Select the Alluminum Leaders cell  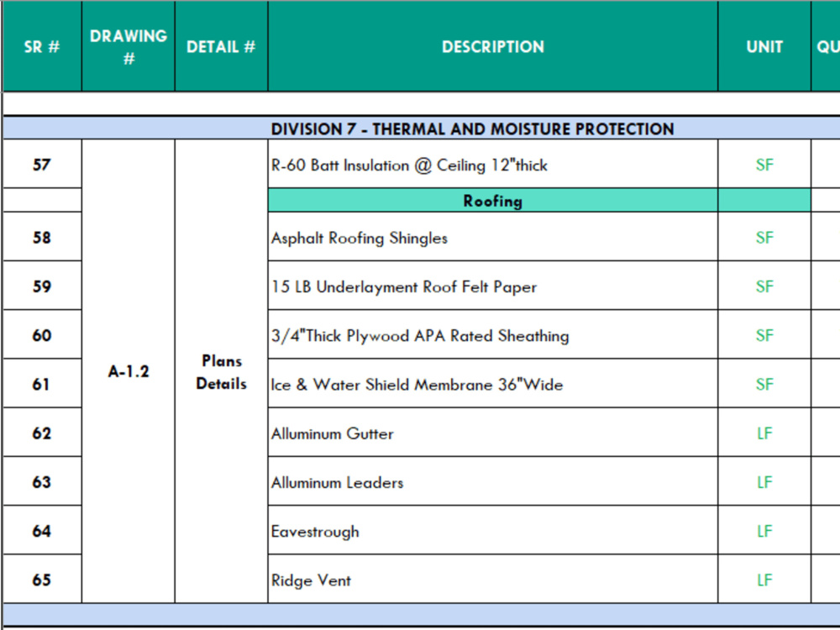493,481
